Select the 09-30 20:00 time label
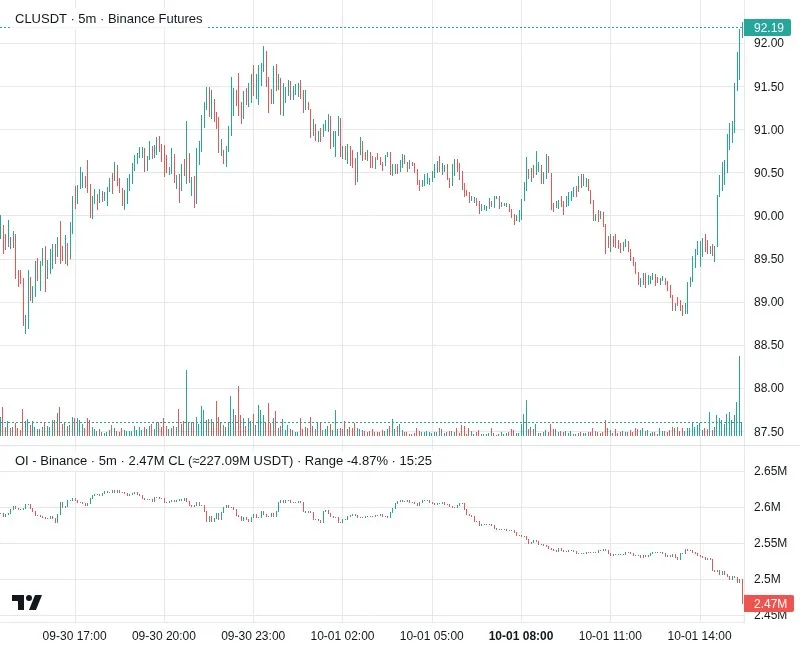800x650 pixels. click(x=164, y=636)
